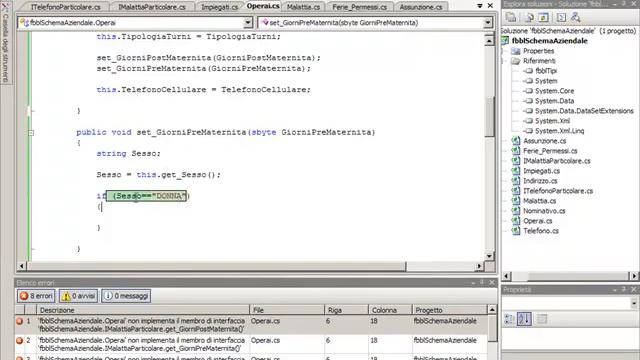Click the Assunzione.cs file icon
This screenshot has width=640, height=360.
pyautogui.click(x=516, y=141)
